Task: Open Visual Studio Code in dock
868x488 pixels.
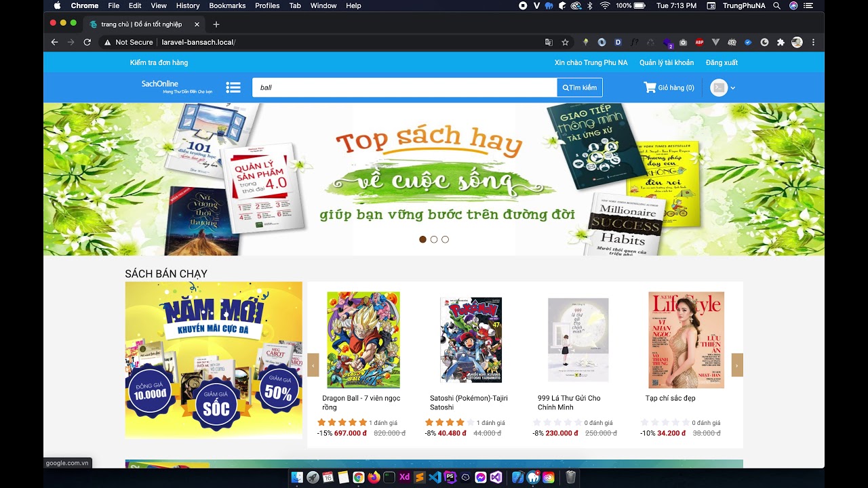Action: coord(435,477)
